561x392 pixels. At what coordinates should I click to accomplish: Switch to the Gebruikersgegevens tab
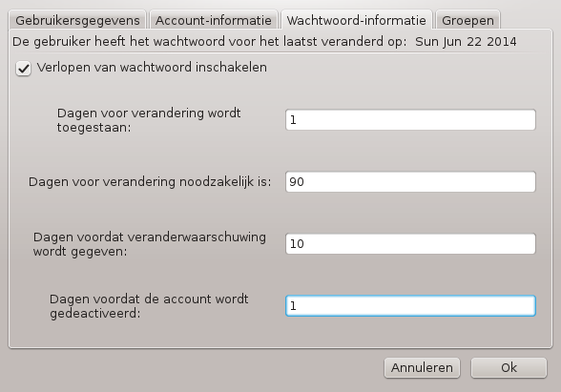(x=77, y=20)
